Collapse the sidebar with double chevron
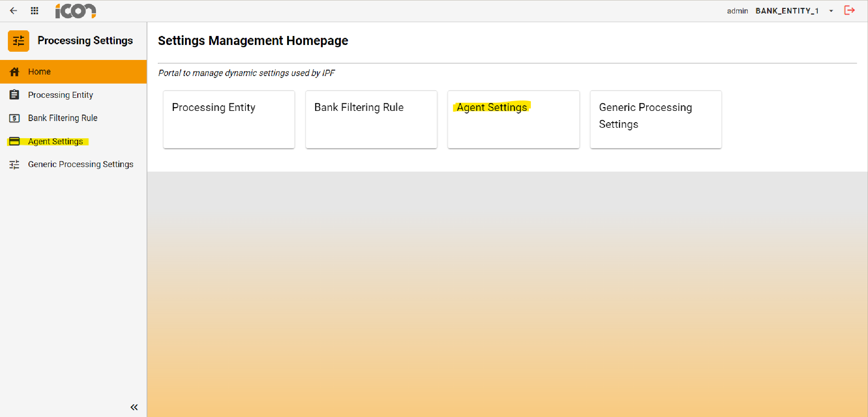868x417 pixels. (134, 407)
